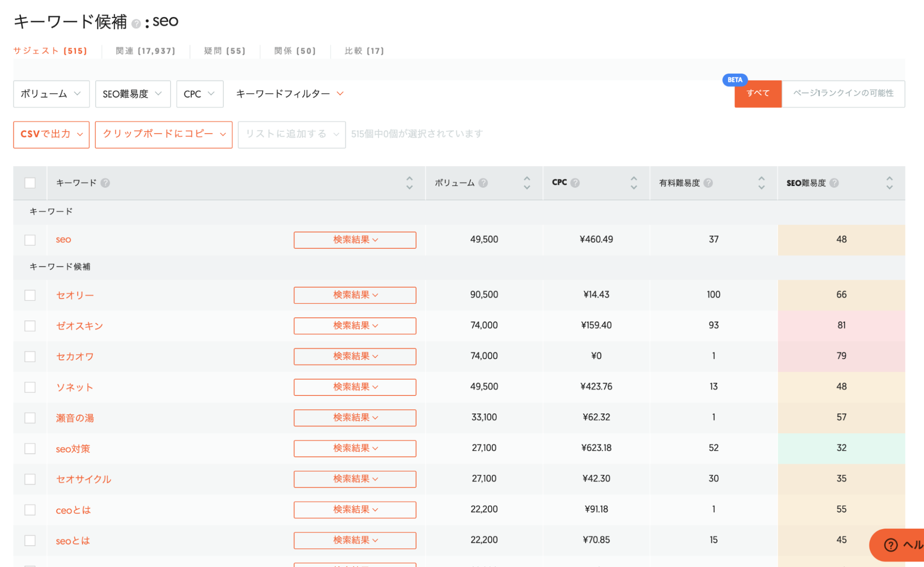The image size is (924, 567).
Task: Click the volume value 90,500
Action: [484, 295]
